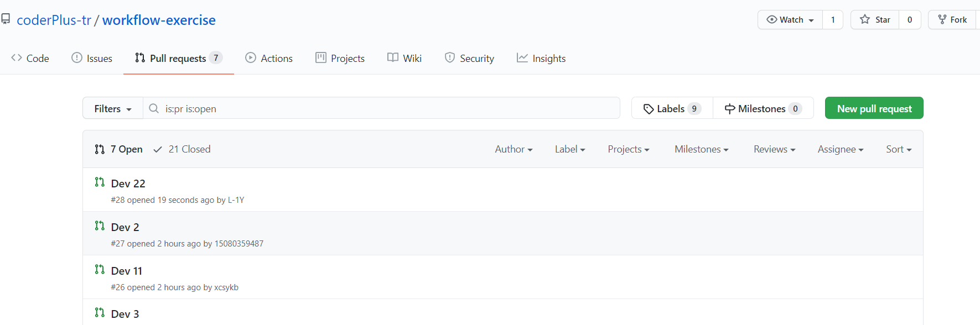Click the magnifier icon in the search field
Viewport: 980px width, 325px height.
154,108
